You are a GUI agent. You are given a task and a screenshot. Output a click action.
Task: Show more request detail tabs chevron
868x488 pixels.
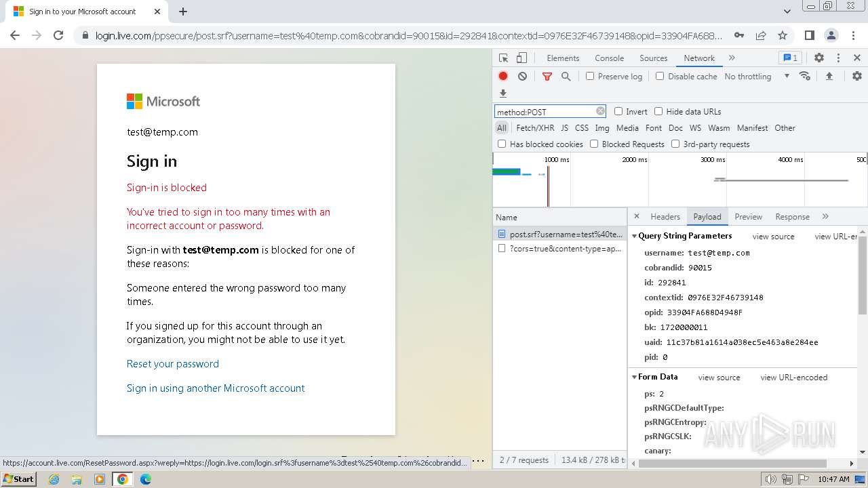tap(825, 216)
